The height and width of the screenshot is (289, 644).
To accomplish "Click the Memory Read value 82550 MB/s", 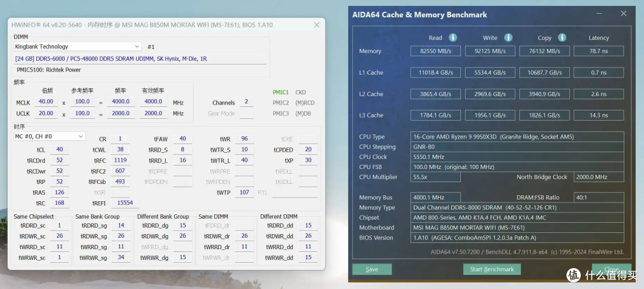I will [435, 51].
